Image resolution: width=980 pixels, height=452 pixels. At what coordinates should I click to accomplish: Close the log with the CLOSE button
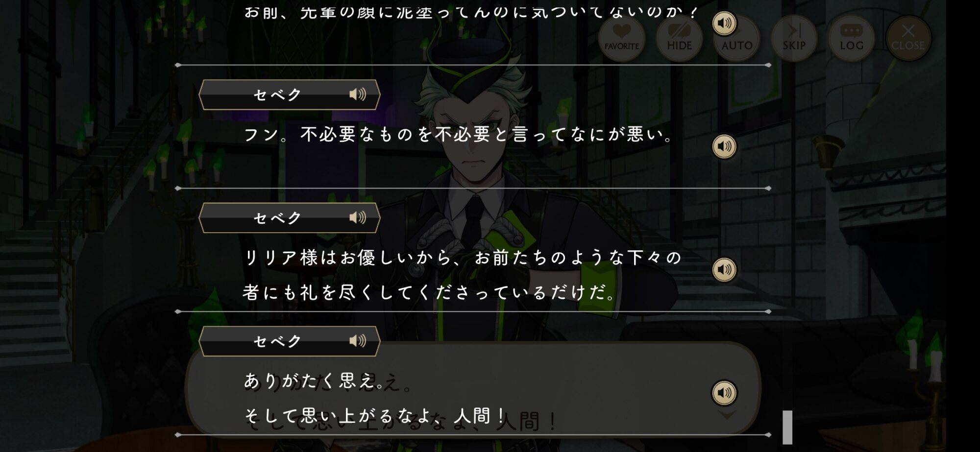pos(908,38)
